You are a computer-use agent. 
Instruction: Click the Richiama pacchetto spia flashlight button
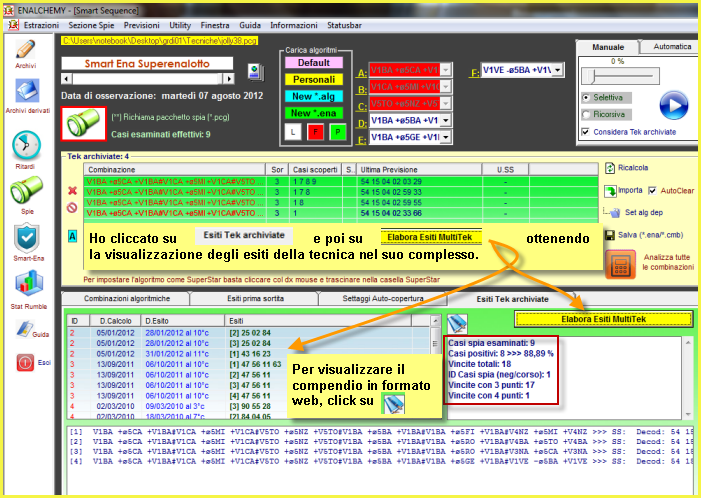(x=84, y=124)
